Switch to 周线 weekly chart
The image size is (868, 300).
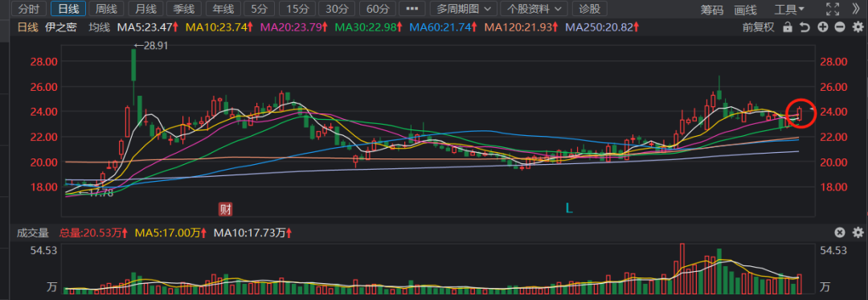(107, 9)
